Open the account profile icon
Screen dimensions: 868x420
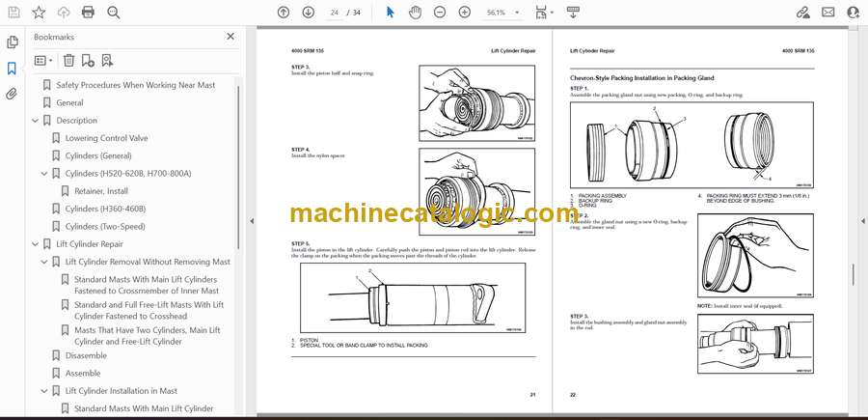click(854, 13)
